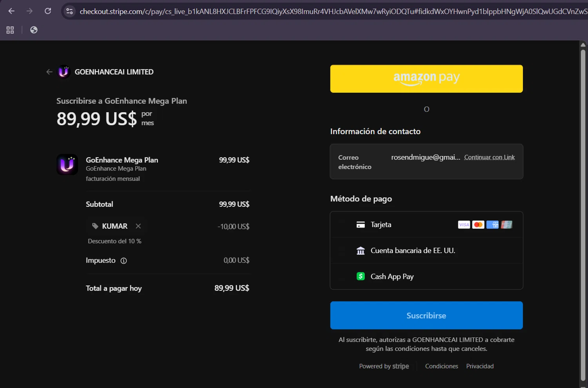Screen dimensions: 588x388
Task: Click the browser address bar URL
Action: 333,11
